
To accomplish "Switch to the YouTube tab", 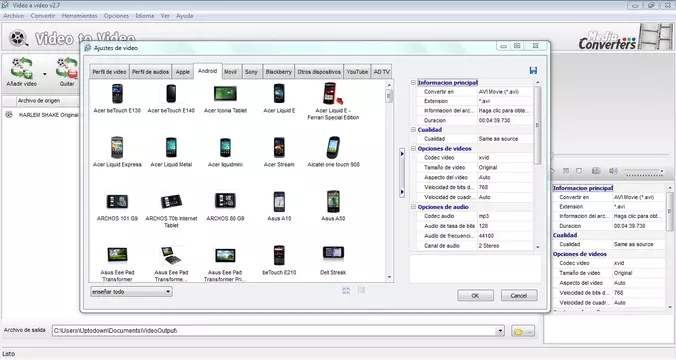I will coord(357,72).
